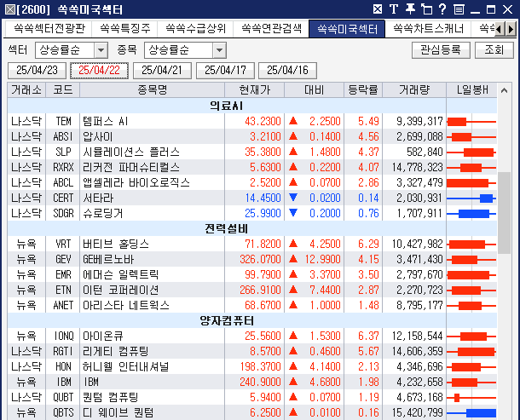Select stock 리커전 파마슈티컬스
The image size is (520, 420).
click(x=131, y=167)
